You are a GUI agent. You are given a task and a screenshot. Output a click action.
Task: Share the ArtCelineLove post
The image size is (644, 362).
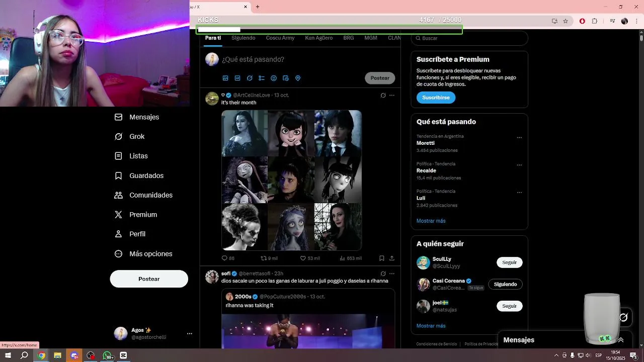click(392, 258)
